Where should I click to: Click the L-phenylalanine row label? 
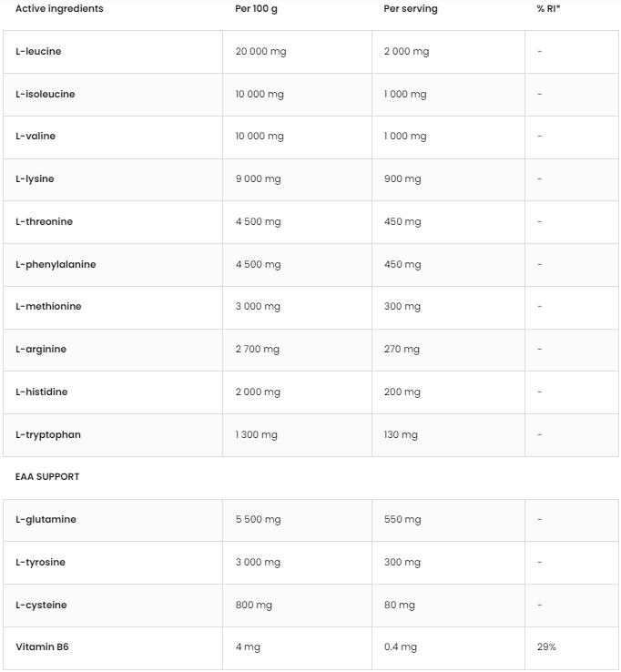pyautogui.click(x=56, y=265)
